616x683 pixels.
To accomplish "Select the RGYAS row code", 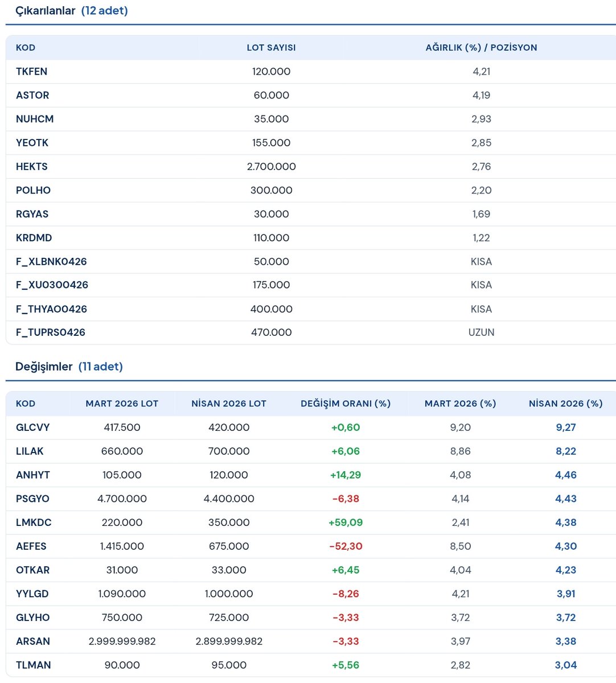I will (32, 214).
